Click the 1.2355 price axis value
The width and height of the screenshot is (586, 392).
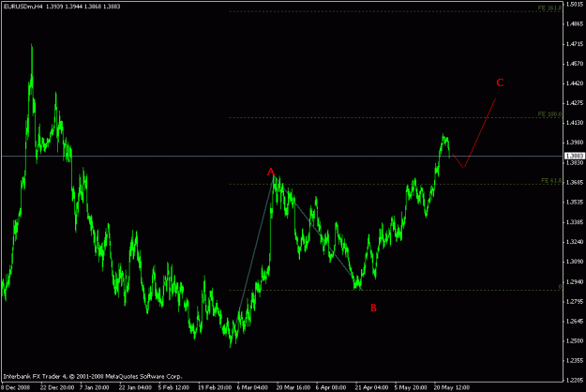click(x=575, y=361)
